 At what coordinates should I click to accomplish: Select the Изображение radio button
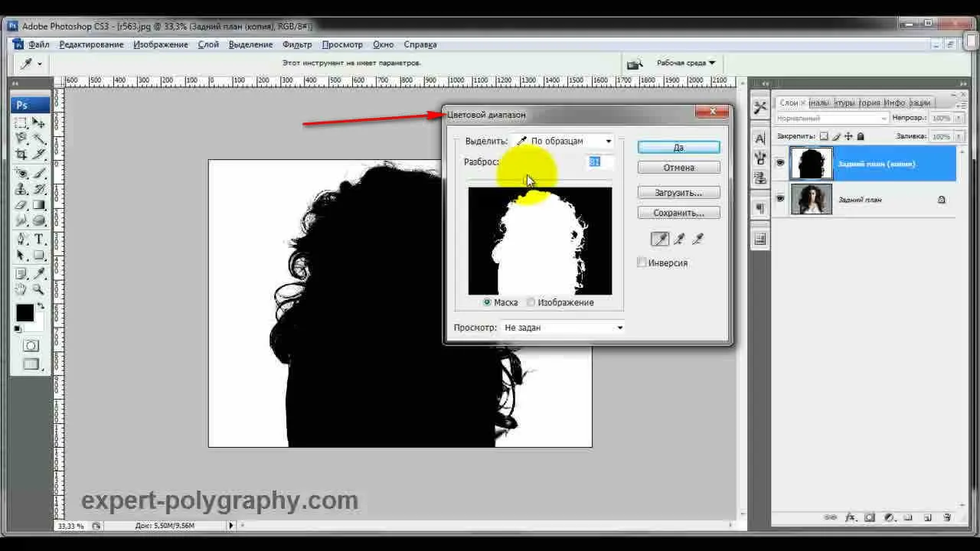point(531,302)
